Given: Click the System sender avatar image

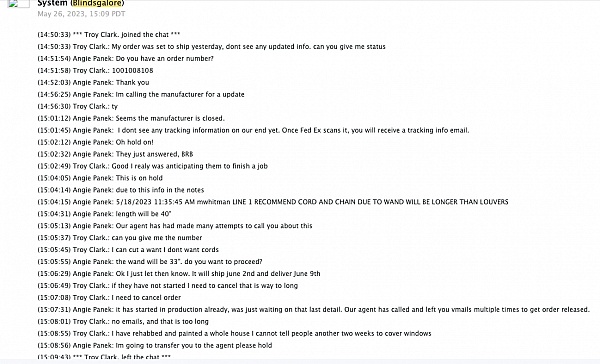Looking at the screenshot, I should coord(18,3).
